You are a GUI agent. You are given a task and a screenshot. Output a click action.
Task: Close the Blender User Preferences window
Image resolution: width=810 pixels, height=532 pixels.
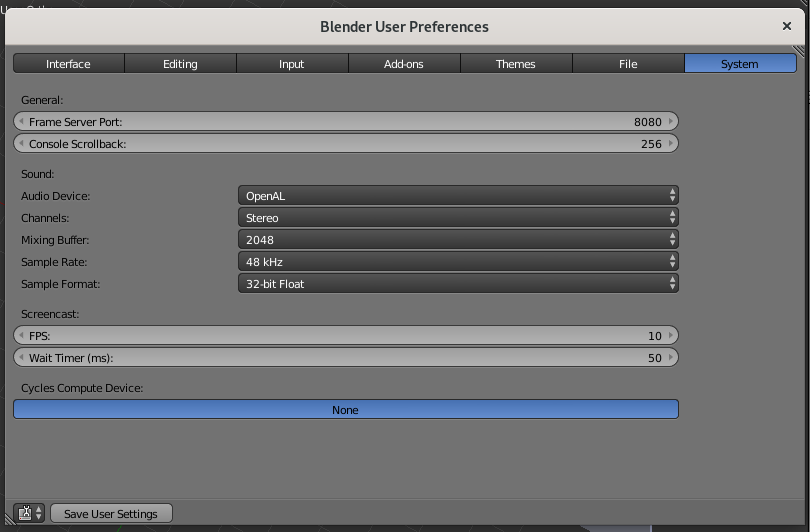click(787, 26)
